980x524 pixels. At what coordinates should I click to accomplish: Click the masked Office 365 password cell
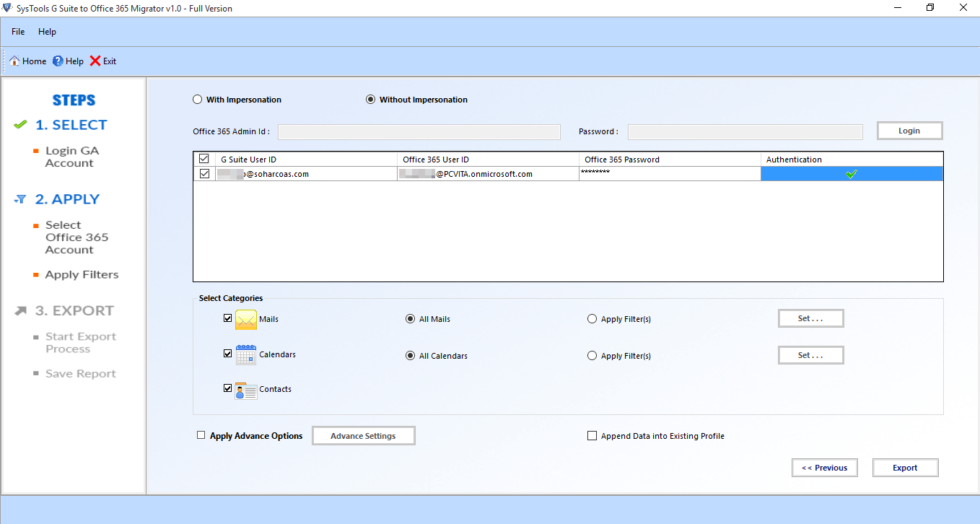click(670, 174)
